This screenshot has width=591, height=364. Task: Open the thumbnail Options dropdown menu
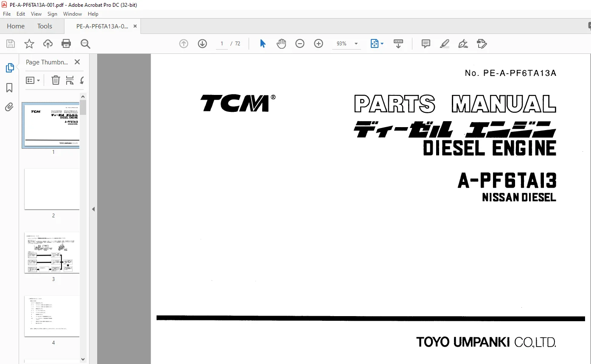[33, 80]
